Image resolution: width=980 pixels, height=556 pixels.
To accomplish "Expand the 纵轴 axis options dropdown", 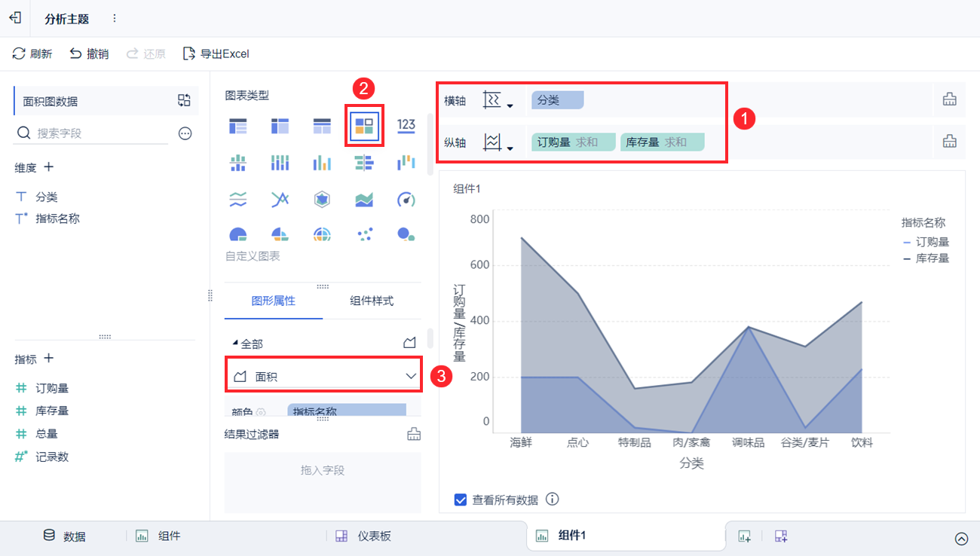I will tap(498, 142).
